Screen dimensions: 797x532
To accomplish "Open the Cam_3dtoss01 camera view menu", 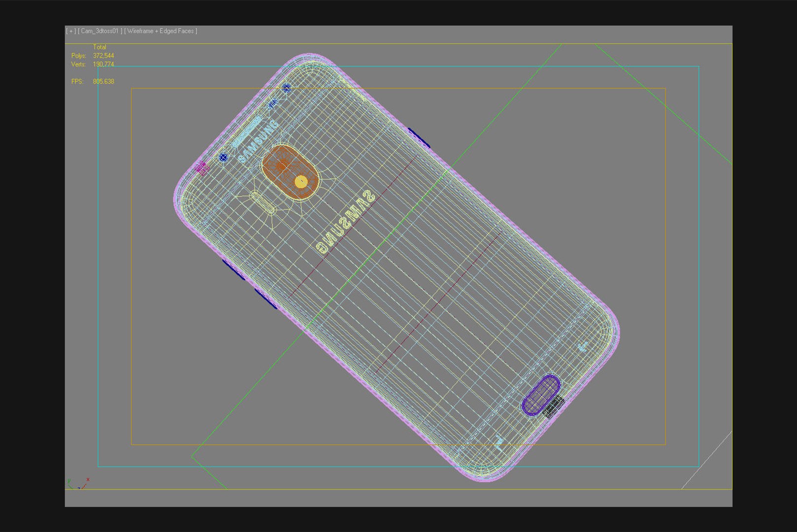I will [x=100, y=31].
